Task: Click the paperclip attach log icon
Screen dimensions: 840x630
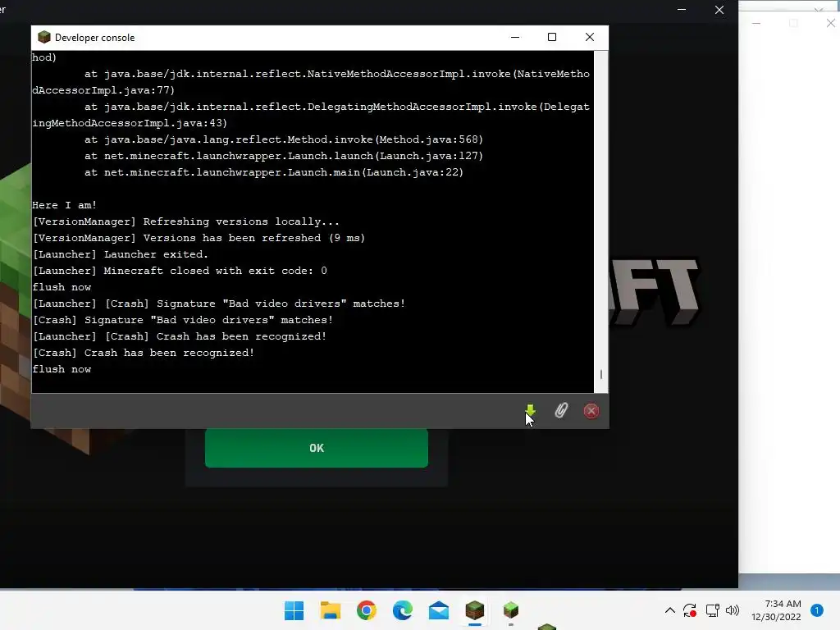Action: pos(561,410)
